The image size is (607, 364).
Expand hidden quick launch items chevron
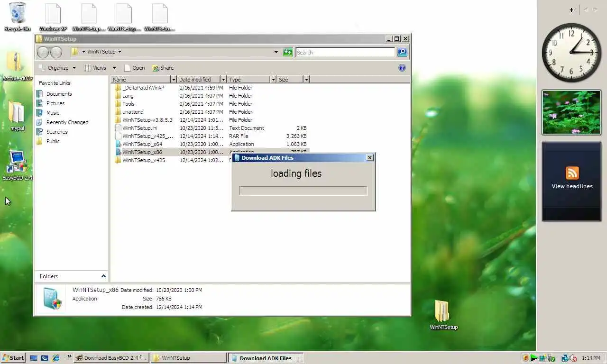click(x=69, y=356)
